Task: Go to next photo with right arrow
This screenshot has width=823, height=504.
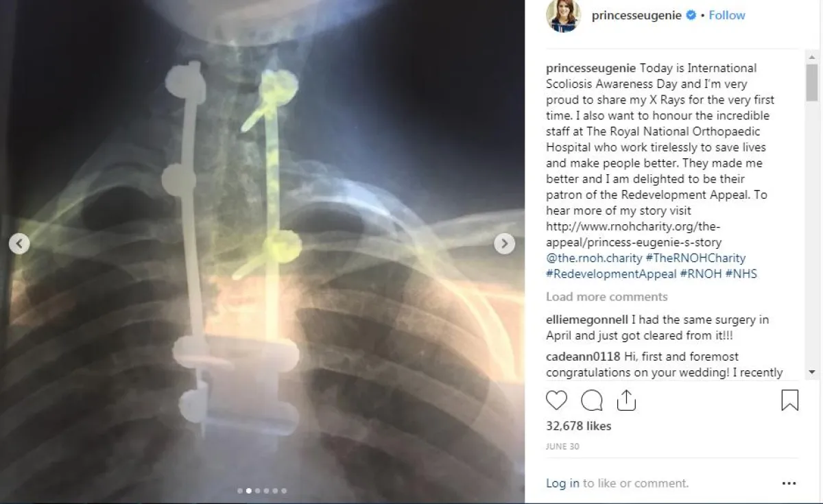Action: [x=504, y=243]
